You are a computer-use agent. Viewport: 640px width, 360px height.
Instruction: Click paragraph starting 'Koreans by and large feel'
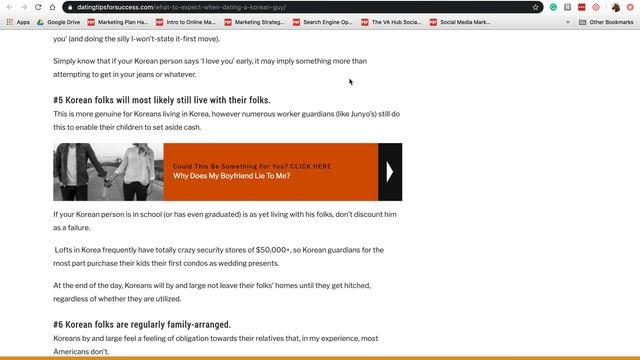point(216,345)
